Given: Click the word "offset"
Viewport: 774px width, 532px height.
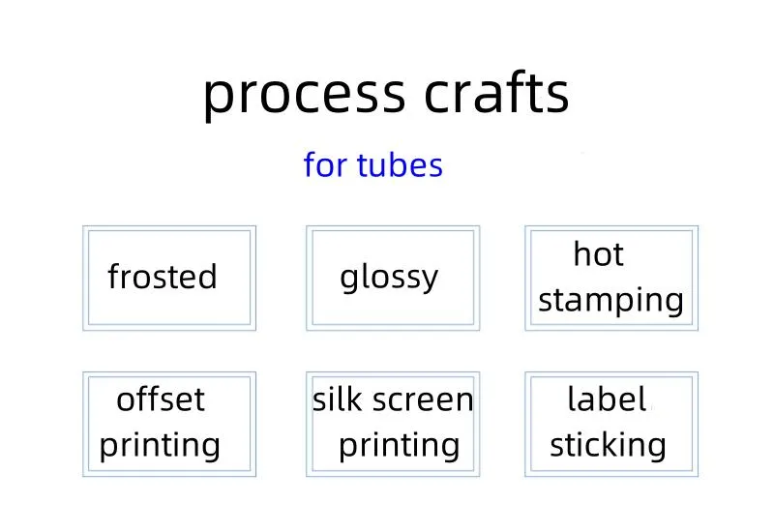Looking at the screenshot, I should click(x=161, y=399).
